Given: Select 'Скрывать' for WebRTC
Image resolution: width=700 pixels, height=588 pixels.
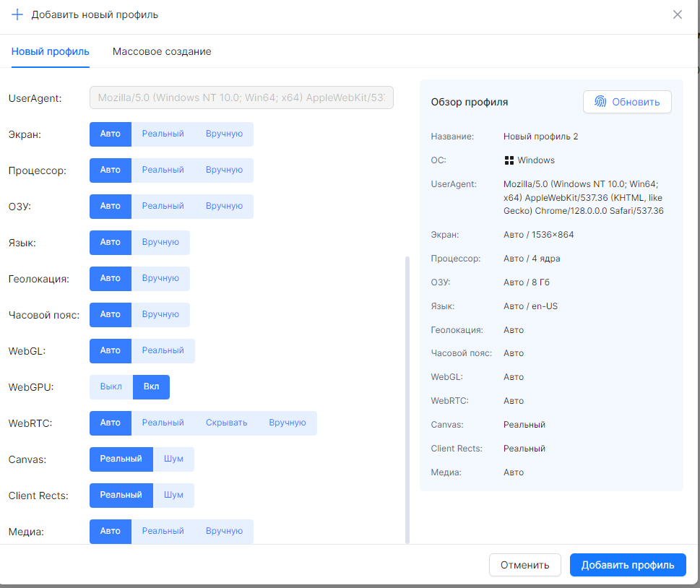Looking at the screenshot, I should point(226,423).
